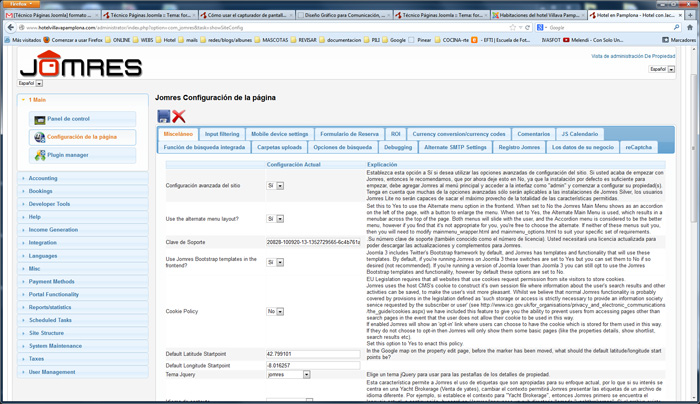Click the search magnifier icon in Google box
Image resolution: width=700 pixels, height=404 pixels.
[676, 28]
